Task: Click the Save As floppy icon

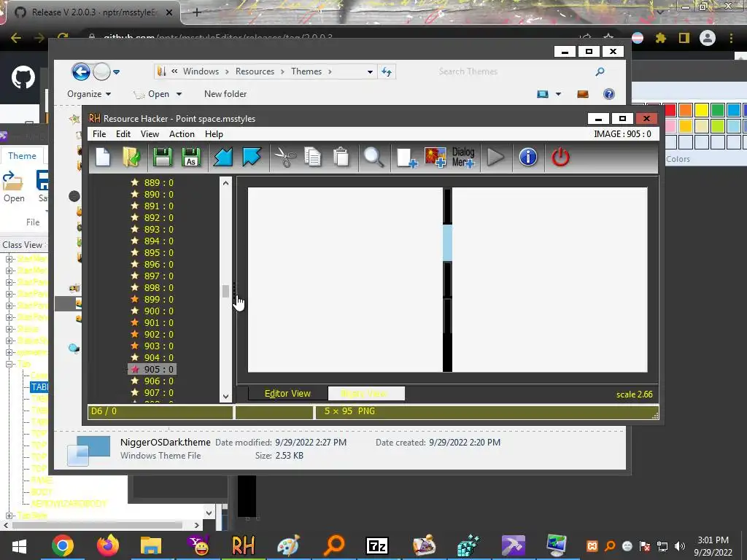Action: [190, 157]
